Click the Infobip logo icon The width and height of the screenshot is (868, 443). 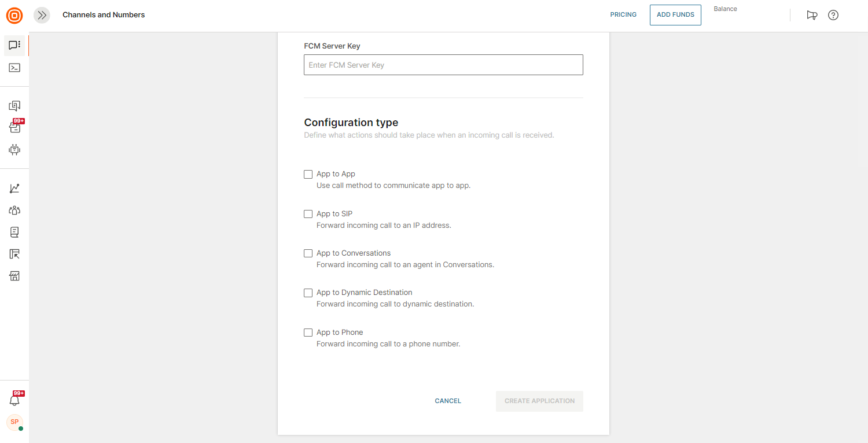click(x=14, y=16)
